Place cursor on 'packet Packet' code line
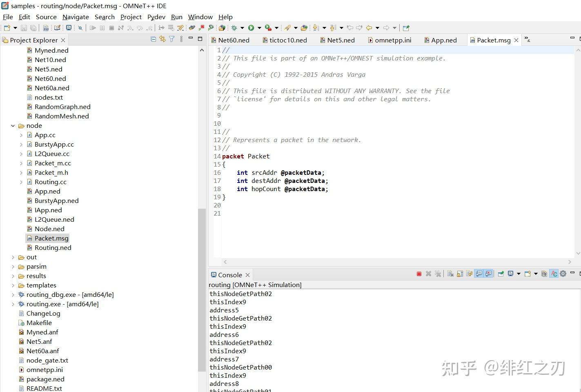 coord(246,156)
